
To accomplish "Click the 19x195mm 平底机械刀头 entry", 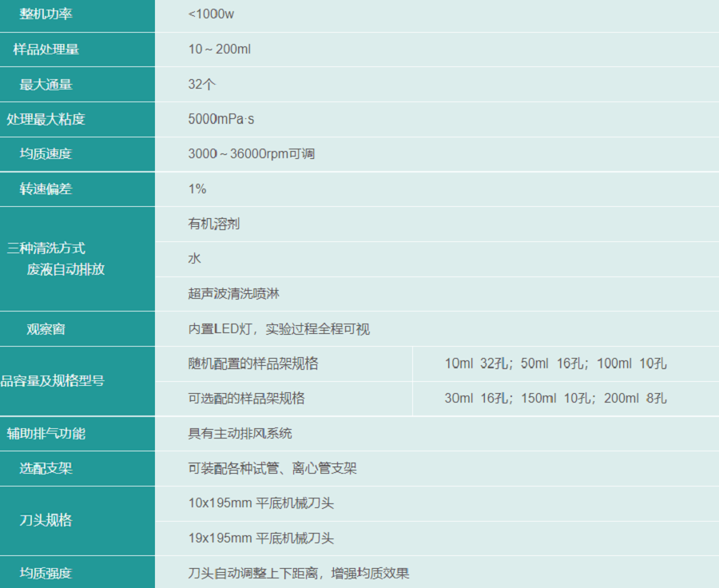I will (260, 538).
